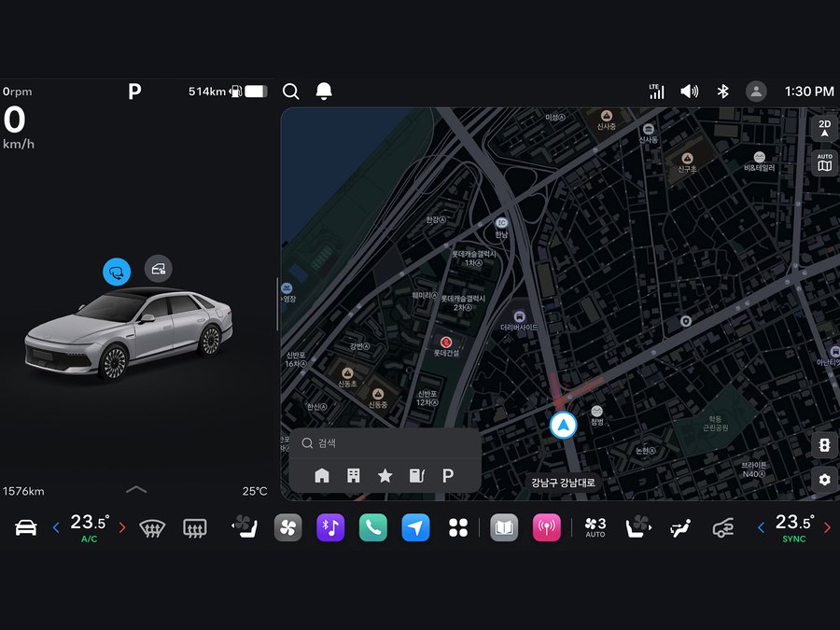This screenshot has width=840, height=630.
Task: Tap the blue circular icon above the car
Action: (117, 272)
